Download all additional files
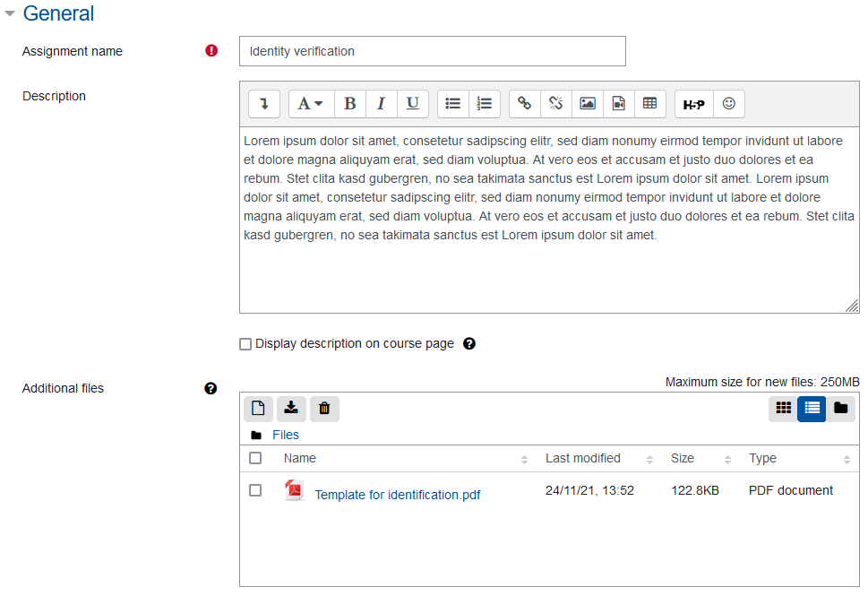868x596 pixels. [291, 408]
